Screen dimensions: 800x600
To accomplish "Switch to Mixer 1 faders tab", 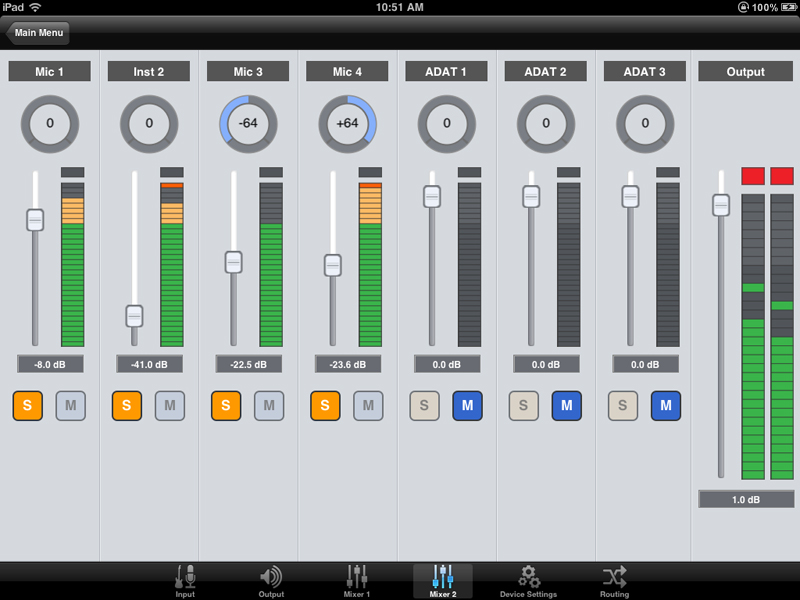I will point(357,581).
